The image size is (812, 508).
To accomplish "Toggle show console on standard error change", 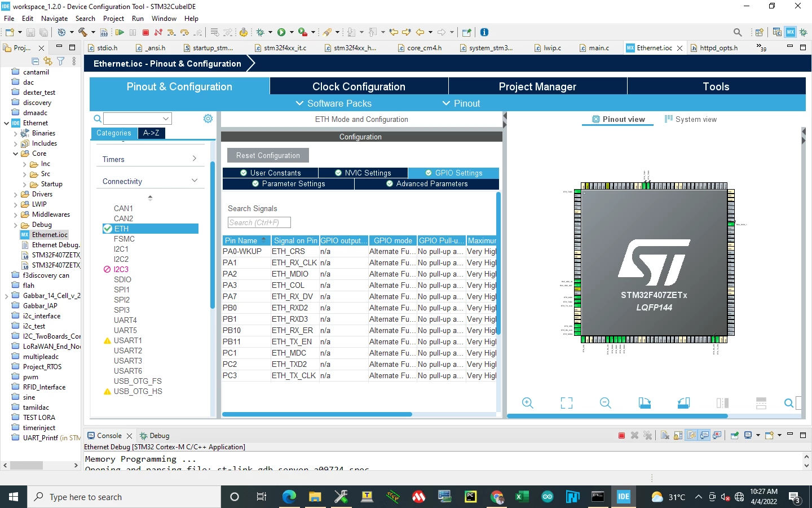I will [x=717, y=436].
